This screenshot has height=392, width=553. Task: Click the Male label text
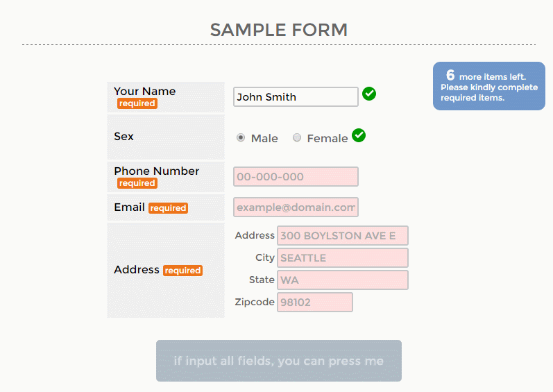point(264,139)
